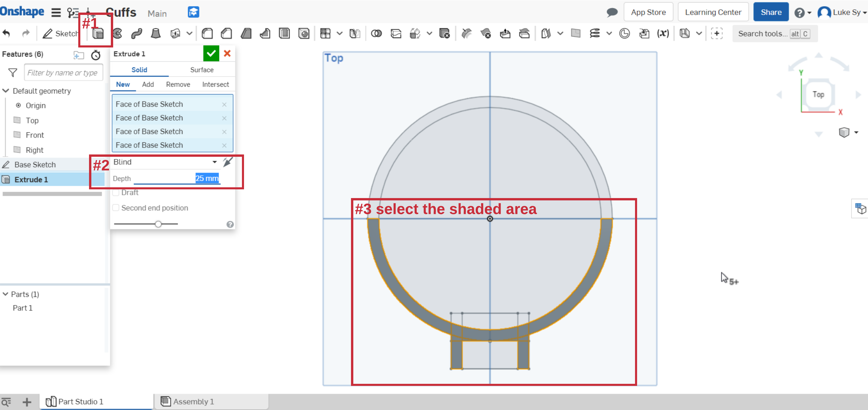Undo the last action

(6, 33)
